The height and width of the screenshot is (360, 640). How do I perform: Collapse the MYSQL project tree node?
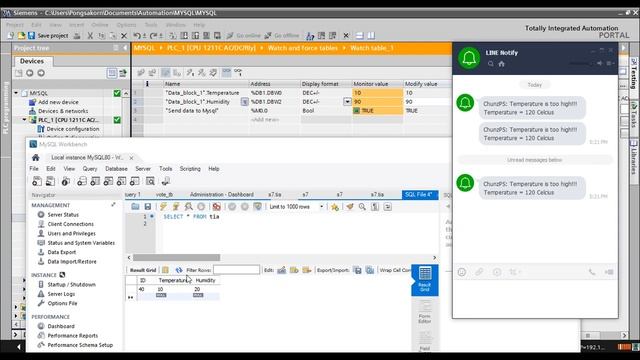[16, 93]
